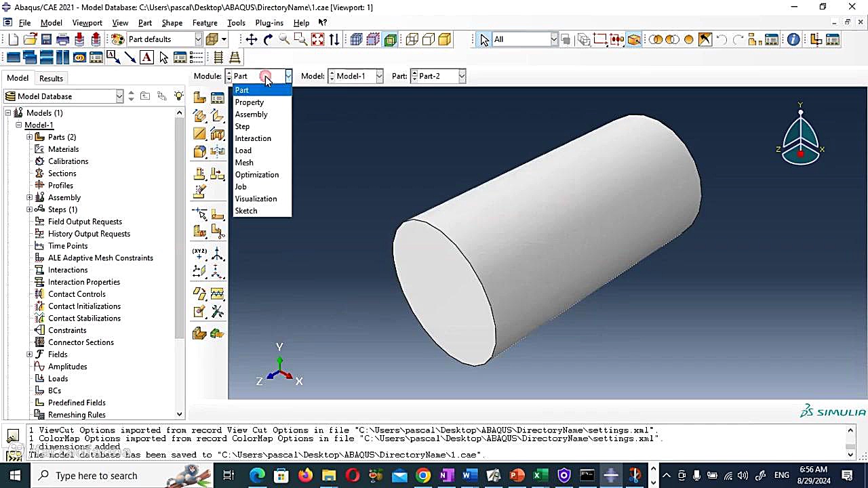Select Mesh from the Module list
This screenshot has height=488, width=868.
[x=244, y=163]
